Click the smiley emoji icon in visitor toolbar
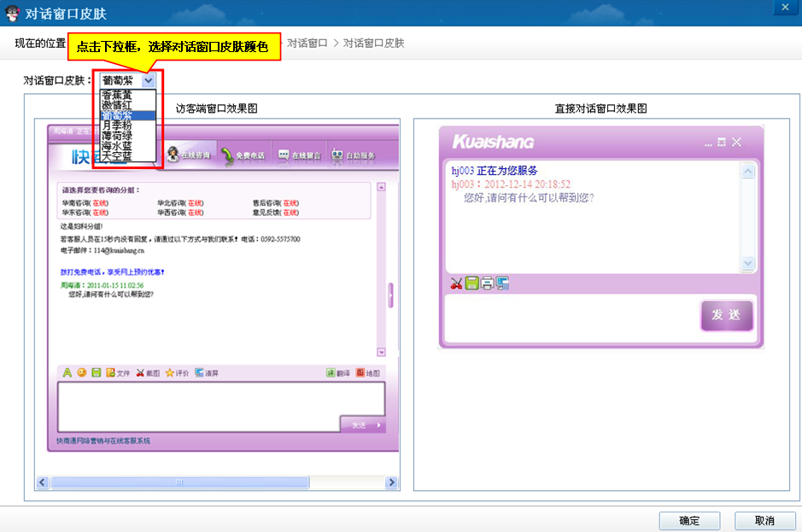 point(82,373)
